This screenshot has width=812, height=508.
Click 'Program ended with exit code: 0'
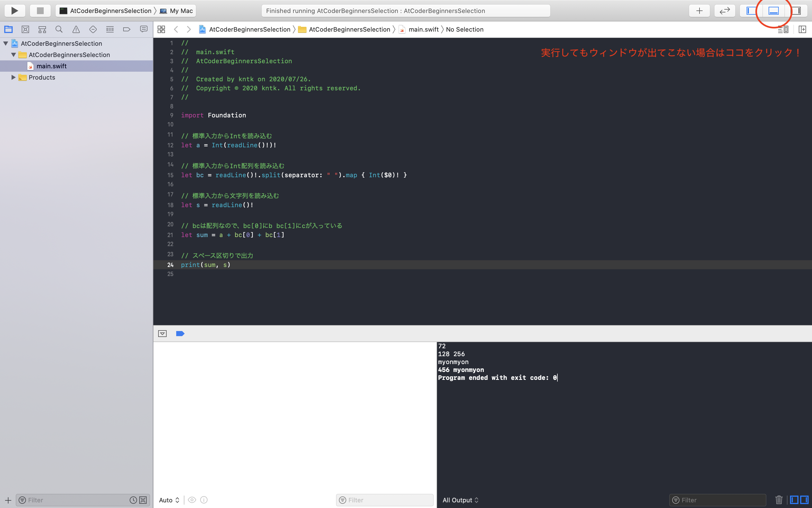[x=497, y=378]
